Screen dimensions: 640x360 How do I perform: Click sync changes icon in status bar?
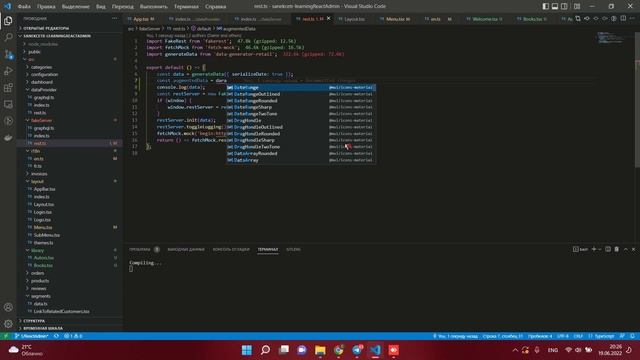tap(56, 336)
